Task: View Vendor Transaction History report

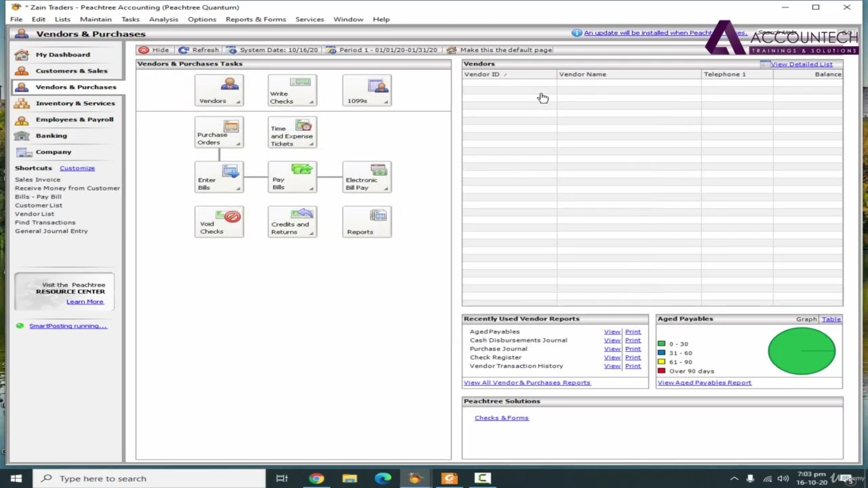Action: pyautogui.click(x=612, y=366)
